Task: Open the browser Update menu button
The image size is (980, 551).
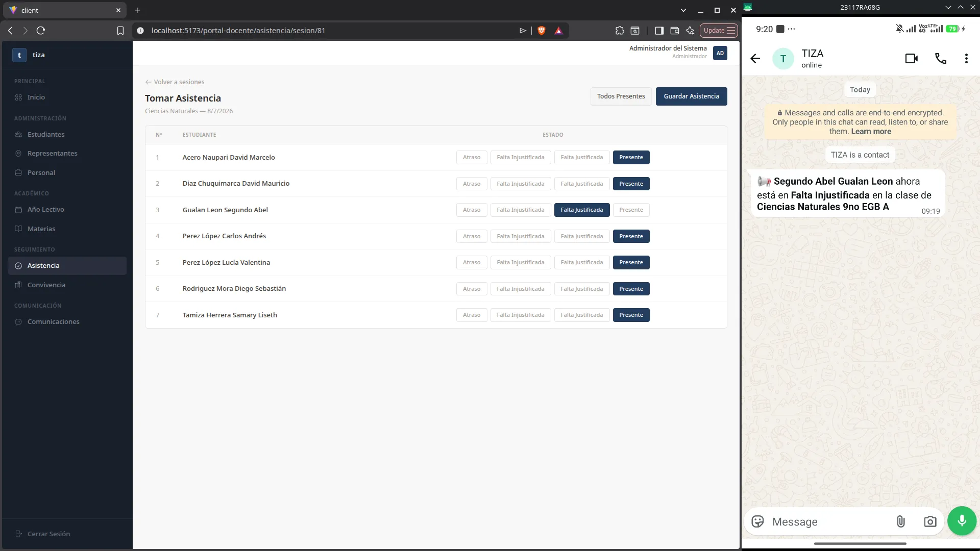Action: [719, 31]
